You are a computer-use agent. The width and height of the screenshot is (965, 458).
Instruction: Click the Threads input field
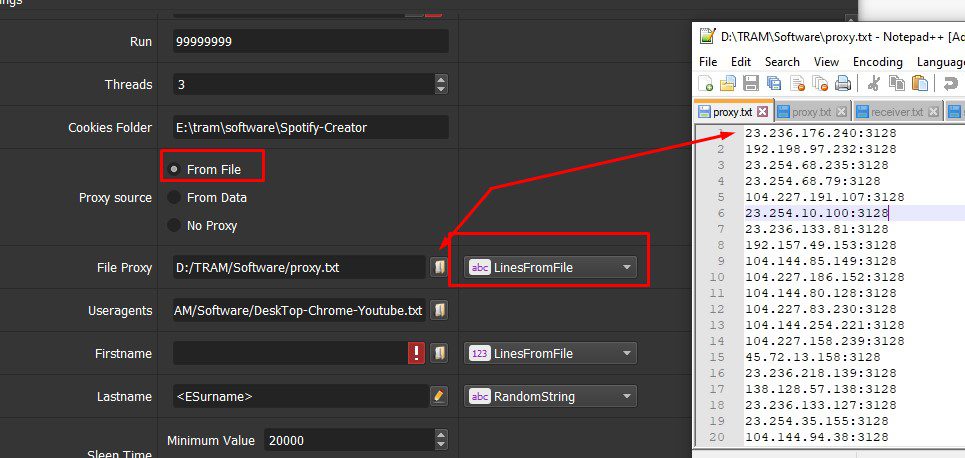tap(303, 84)
